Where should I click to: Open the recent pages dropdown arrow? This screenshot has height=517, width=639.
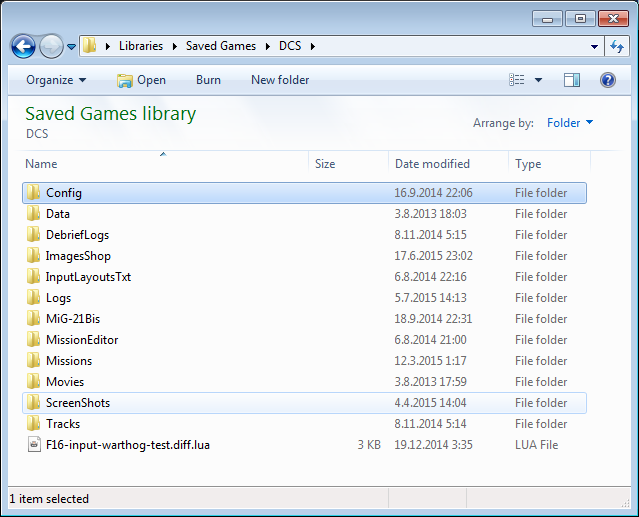pos(71,47)
